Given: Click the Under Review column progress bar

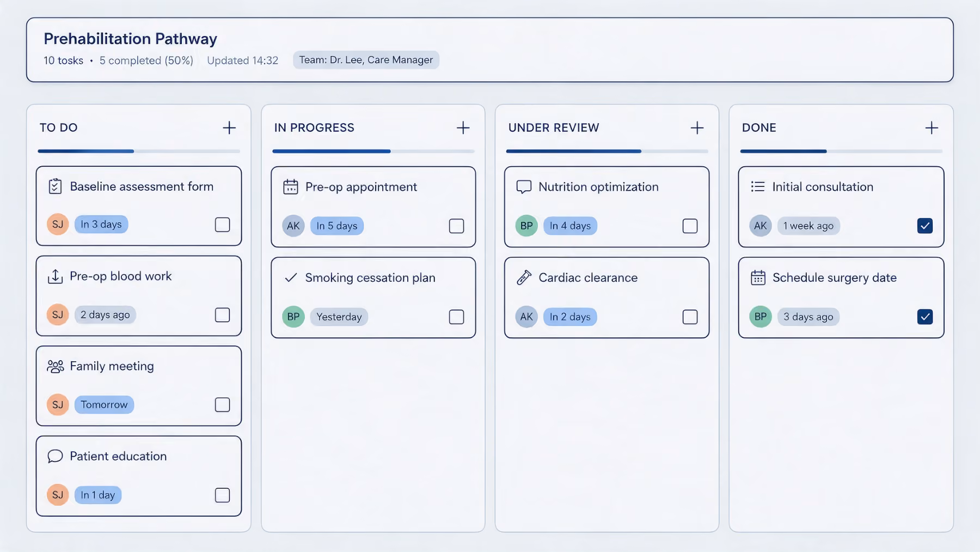Looking at the screenshot, I should tap(607, 151).
